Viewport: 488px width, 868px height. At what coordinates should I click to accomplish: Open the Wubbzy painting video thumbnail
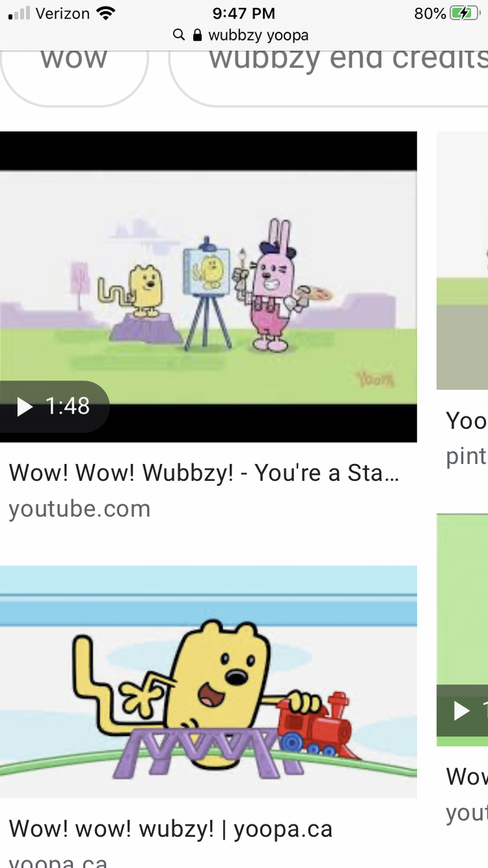pyautogui.click(x=208, y=287)
